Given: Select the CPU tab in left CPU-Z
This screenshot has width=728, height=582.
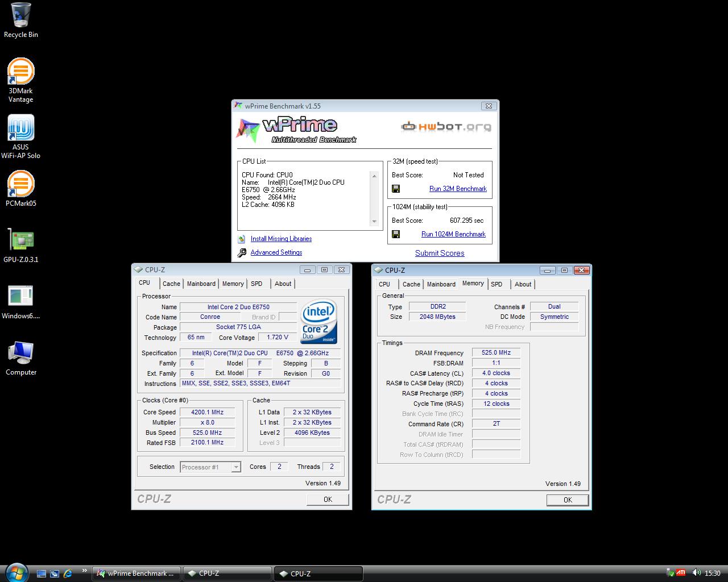Looking at the screenshot, I should pyautogui.click(x=144, y=282).
